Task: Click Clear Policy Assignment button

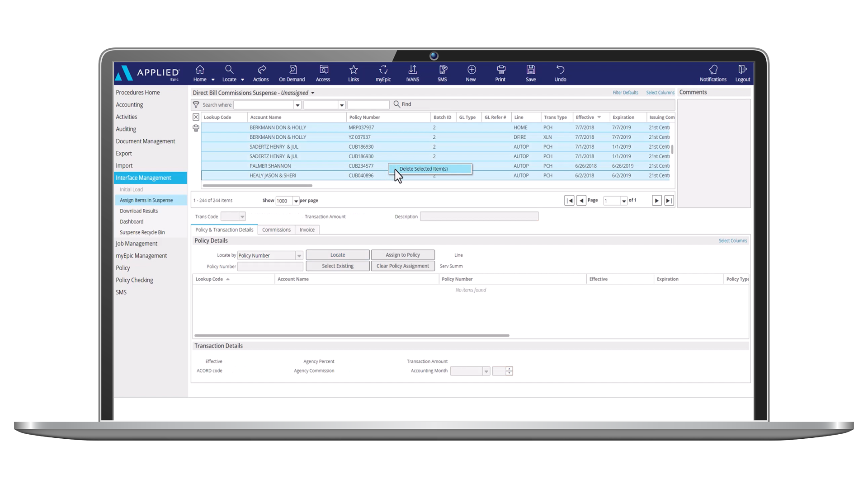Action: click(403, 266)
